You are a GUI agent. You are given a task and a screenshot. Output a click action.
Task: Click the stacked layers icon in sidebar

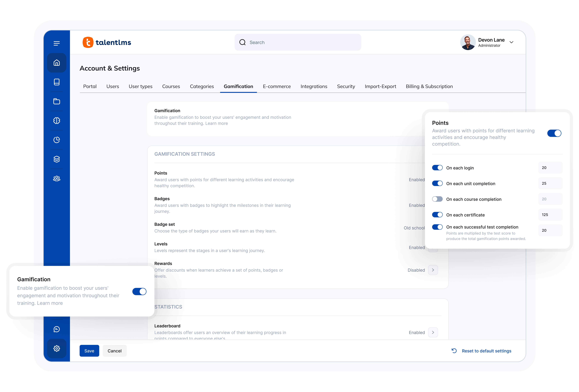point(57,159)
